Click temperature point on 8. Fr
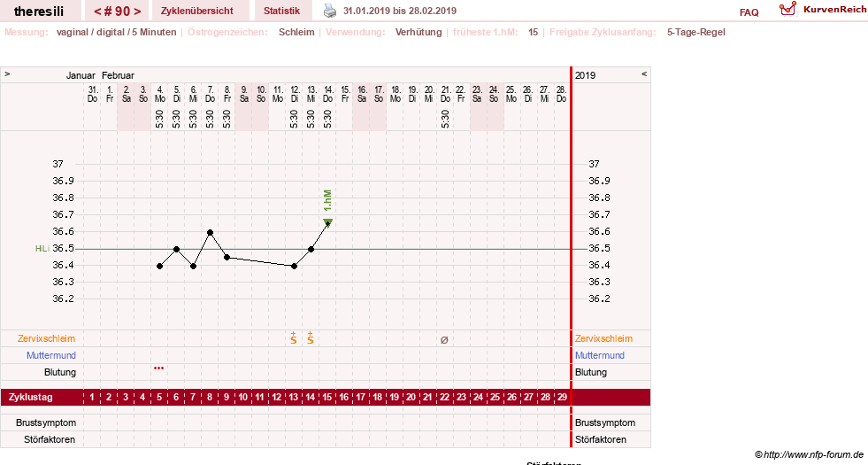Screen dimensions: 868x465 click(227, 258)
